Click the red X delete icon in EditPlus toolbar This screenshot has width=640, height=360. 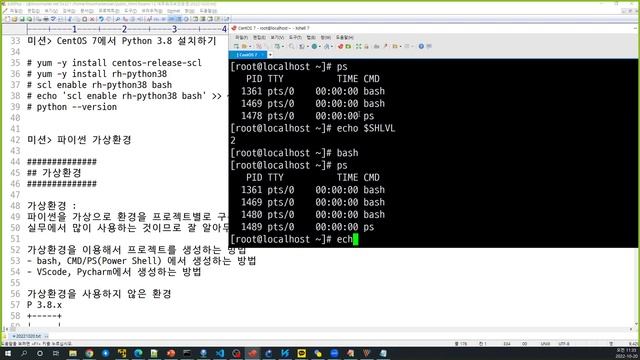(x=92, y=19)
